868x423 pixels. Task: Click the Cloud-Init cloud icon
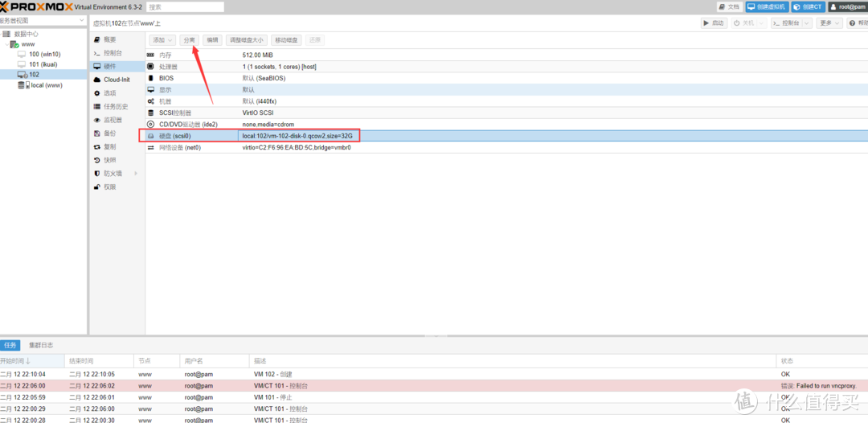click(x=97, y=80)
